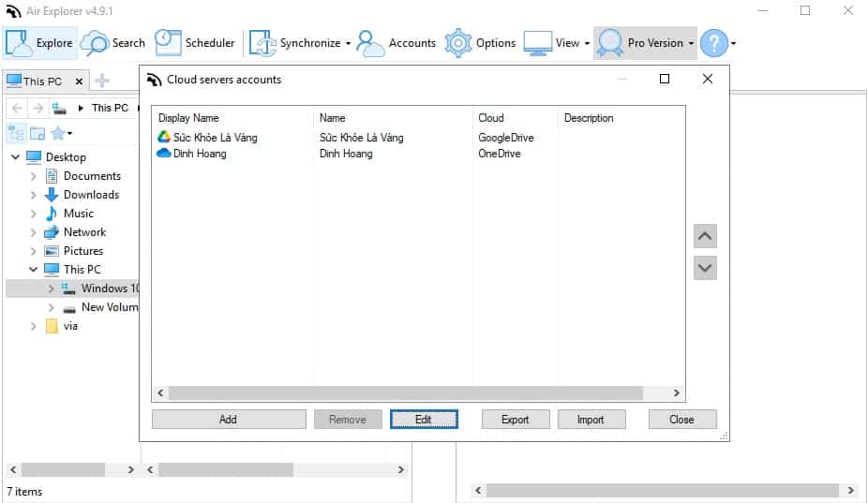Toggle the folder tree view icon

coord(16,133)
